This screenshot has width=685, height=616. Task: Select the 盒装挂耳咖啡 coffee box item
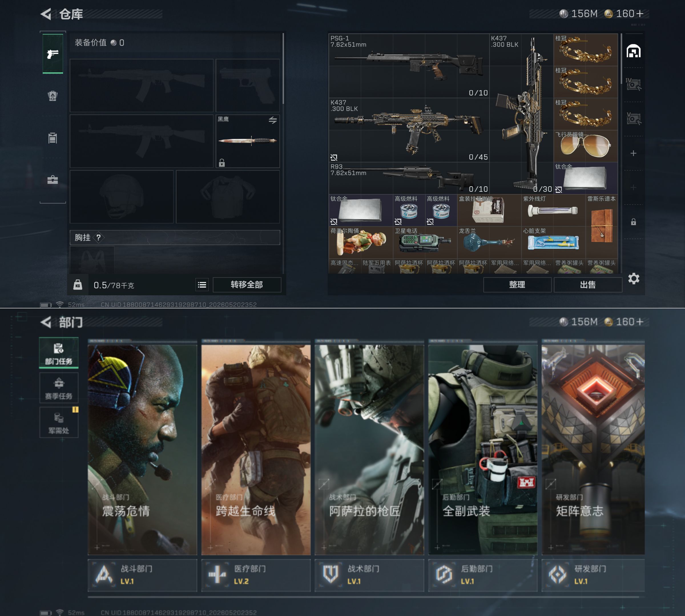point(489,210)
